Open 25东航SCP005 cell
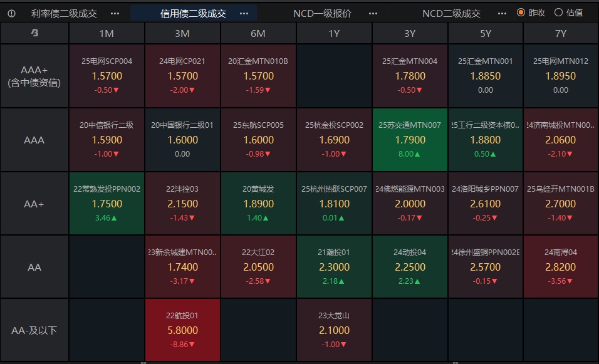Screen dimensions: 599x364 coord(258,140)
